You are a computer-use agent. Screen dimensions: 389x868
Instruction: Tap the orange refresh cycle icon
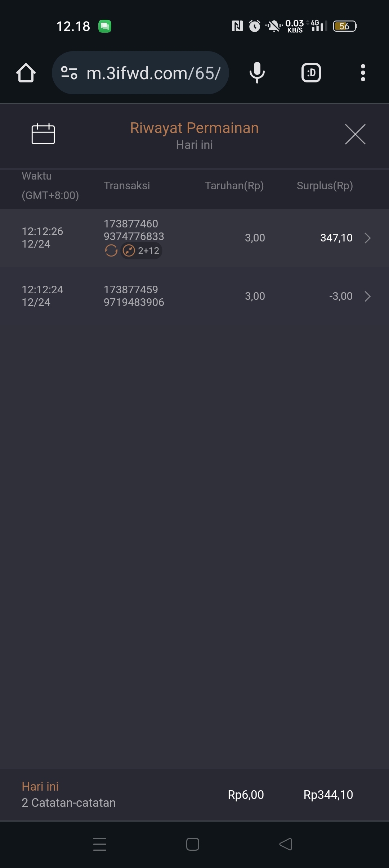click(111, 250)
